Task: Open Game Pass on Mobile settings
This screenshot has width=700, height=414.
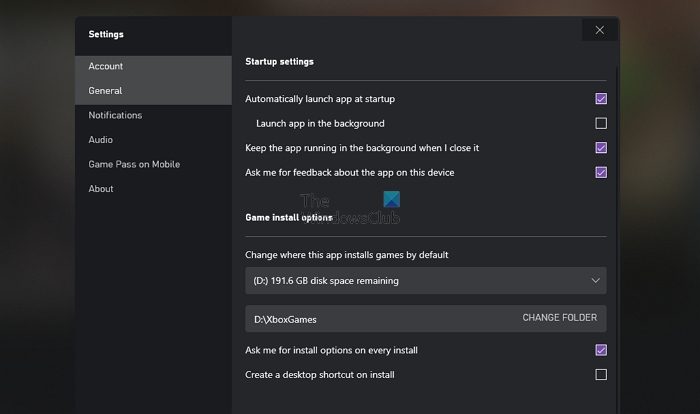Action: point(153,164)
